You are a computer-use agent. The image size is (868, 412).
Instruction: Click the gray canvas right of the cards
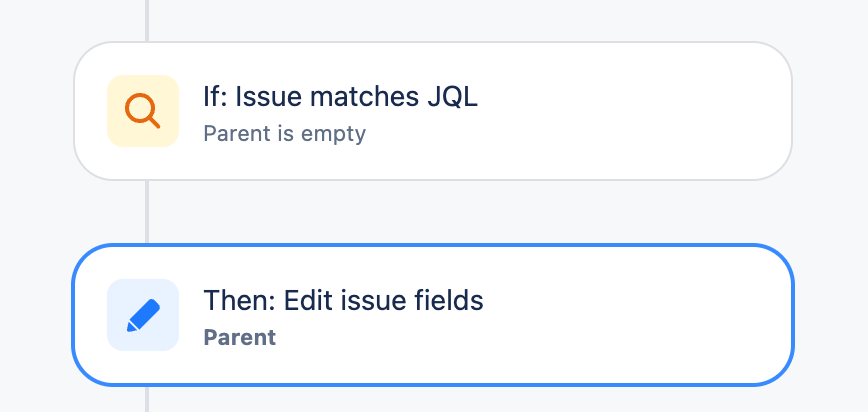click(830, 210)
